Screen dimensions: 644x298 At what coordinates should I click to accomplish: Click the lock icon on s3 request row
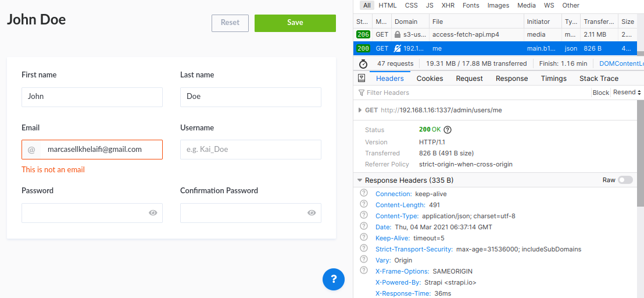point(397,34)
